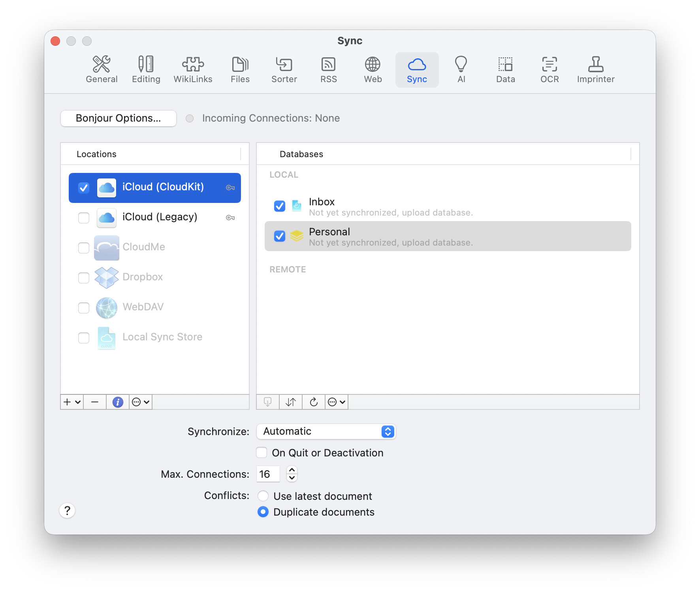This screenshot has height=593, width=700.
Task: Switch to the AI tab
Action: tap(461, 70)
